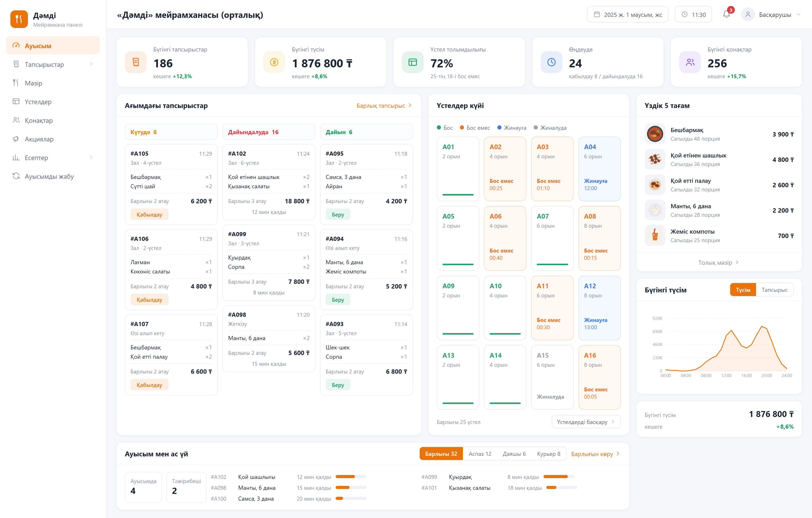Switch revenue chart to Түсім toggle
The width and height of the screenshot is (812, 518).
pos(743,290)
